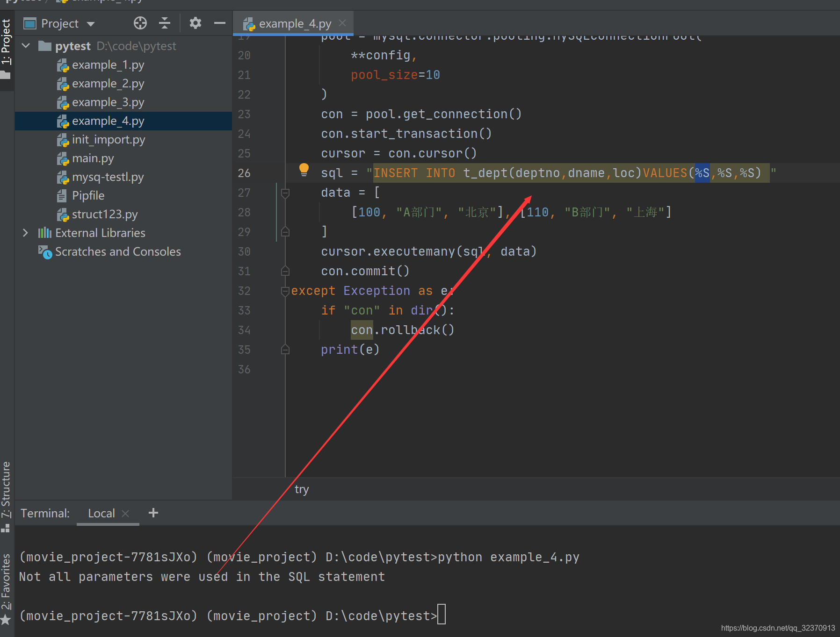Click cursor.executemany call on line 30
840x637 pixels.
click(428, 251)
